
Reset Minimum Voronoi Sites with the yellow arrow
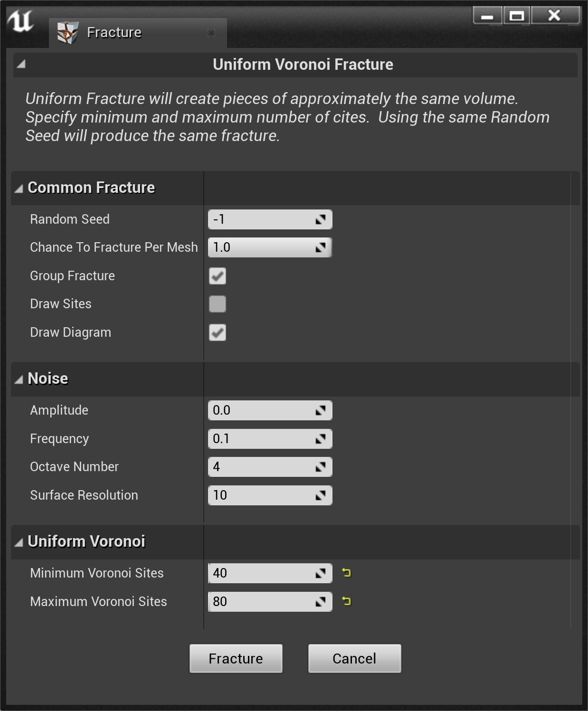pyautogui.click(x=346, y=573)
